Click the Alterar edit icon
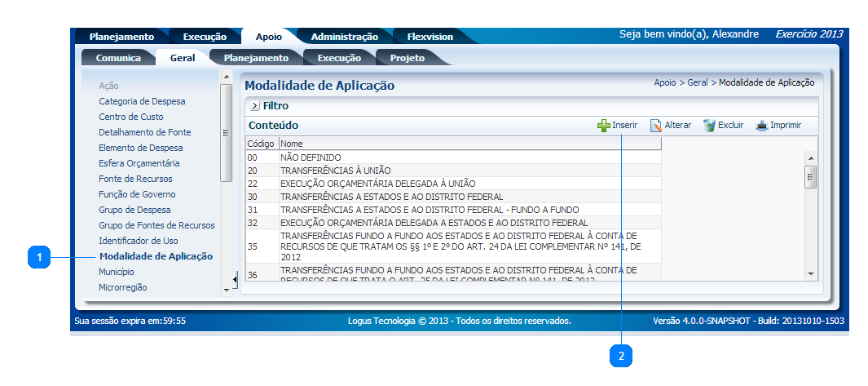Screen dimensions: 868x386 [655, 126]
